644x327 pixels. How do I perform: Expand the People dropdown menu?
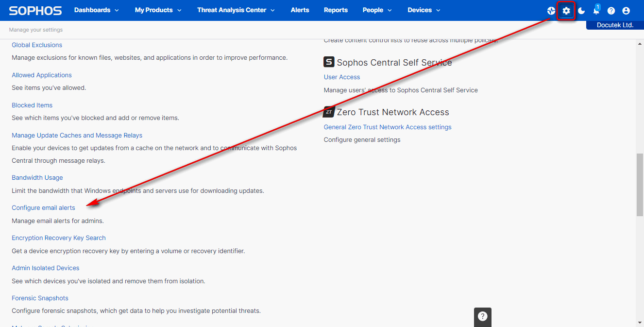pos(377,10)
